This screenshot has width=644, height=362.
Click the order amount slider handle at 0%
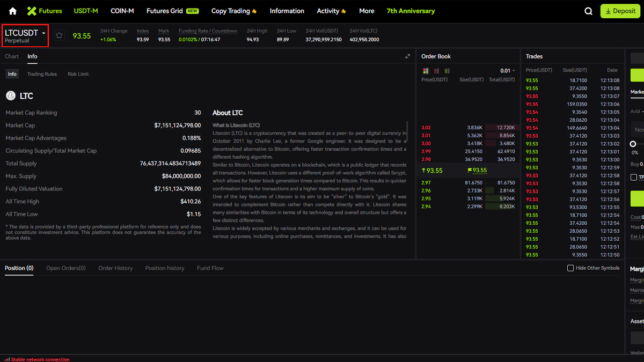(x=633, y=144)
